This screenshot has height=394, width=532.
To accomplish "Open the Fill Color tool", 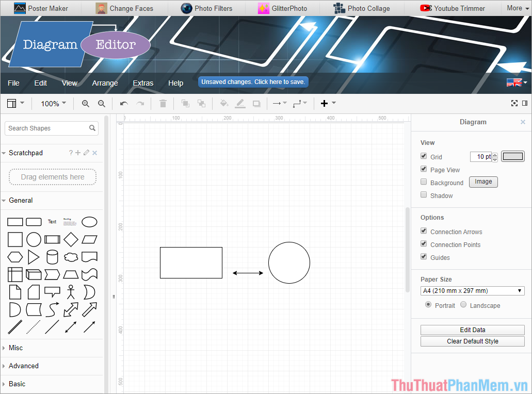I will (224, 103).
